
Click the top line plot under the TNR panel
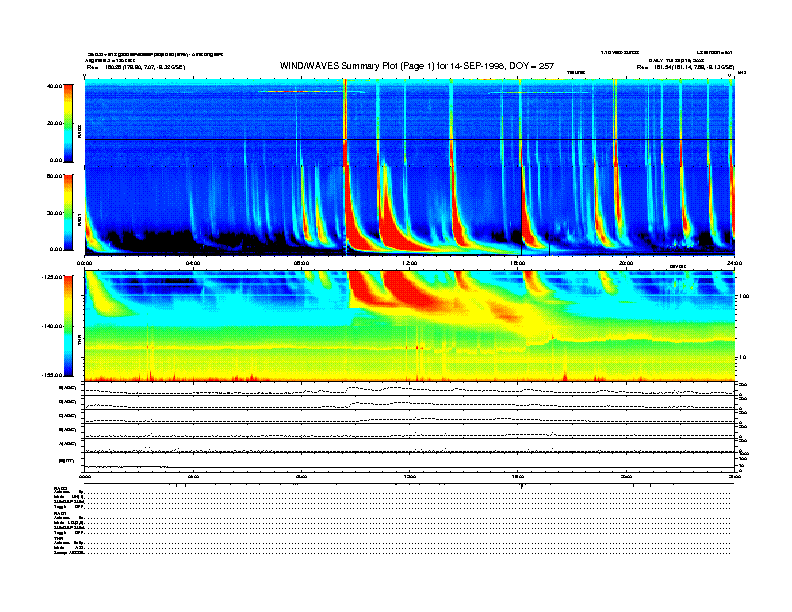[x=410, y=389]
